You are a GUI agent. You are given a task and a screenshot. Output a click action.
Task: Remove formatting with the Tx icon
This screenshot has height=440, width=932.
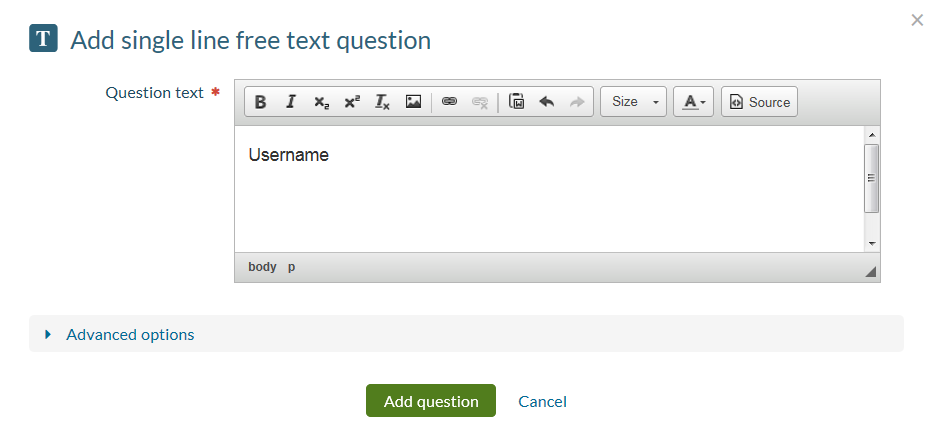(x=382, y=102)
